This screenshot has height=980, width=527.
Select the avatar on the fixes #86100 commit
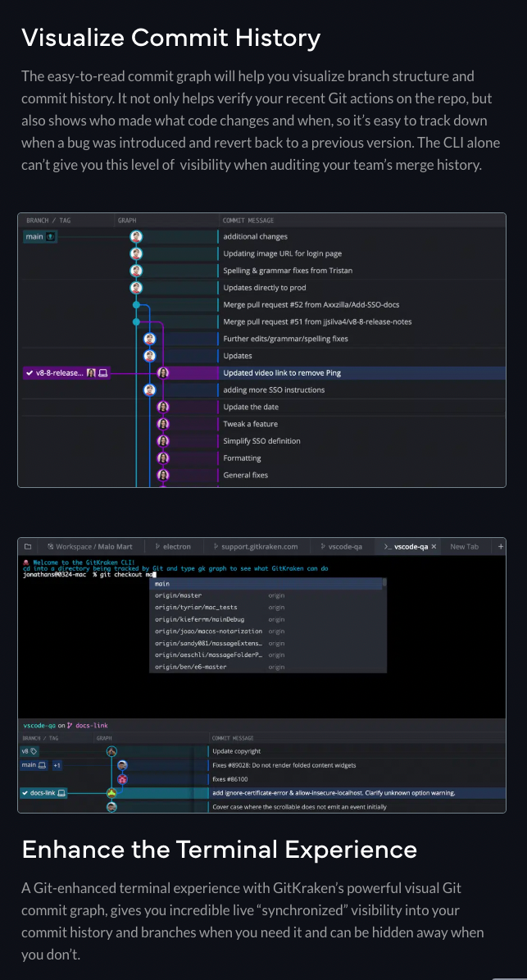coord(121,778)
